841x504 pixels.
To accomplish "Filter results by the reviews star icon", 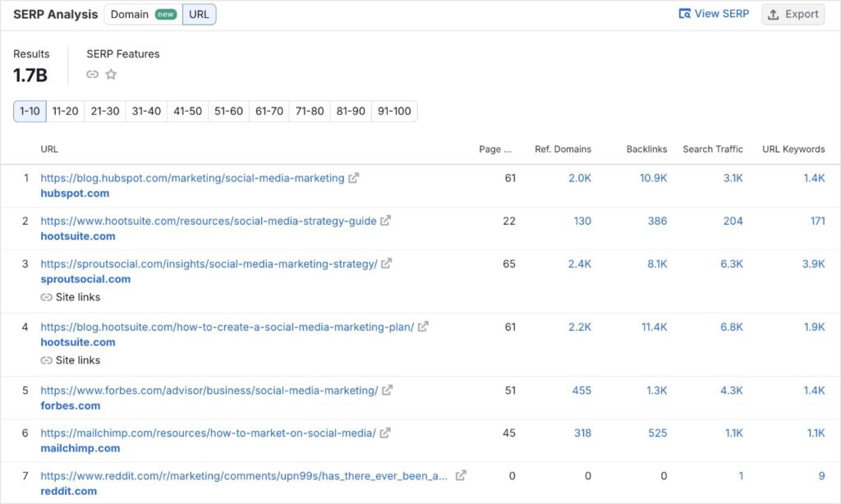I will coord(112,74).
